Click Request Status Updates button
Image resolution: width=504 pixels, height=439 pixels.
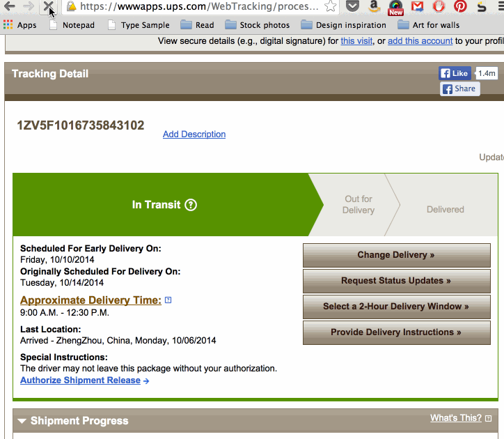(397, 281)
